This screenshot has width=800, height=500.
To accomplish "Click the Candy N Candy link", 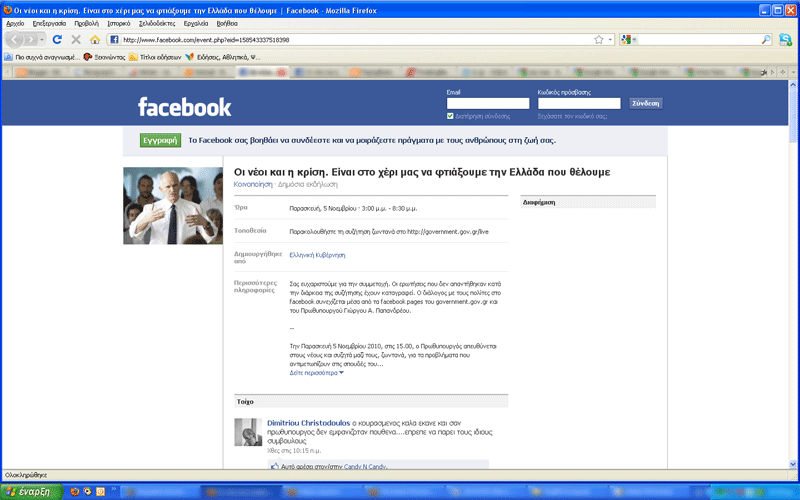I will point(365,466).
